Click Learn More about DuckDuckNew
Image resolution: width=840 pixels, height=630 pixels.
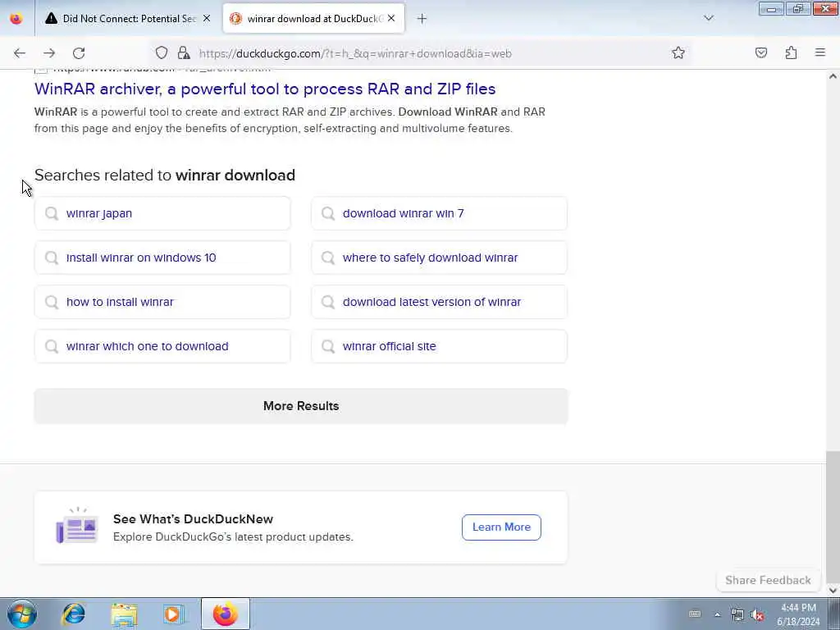pos(501,527)
